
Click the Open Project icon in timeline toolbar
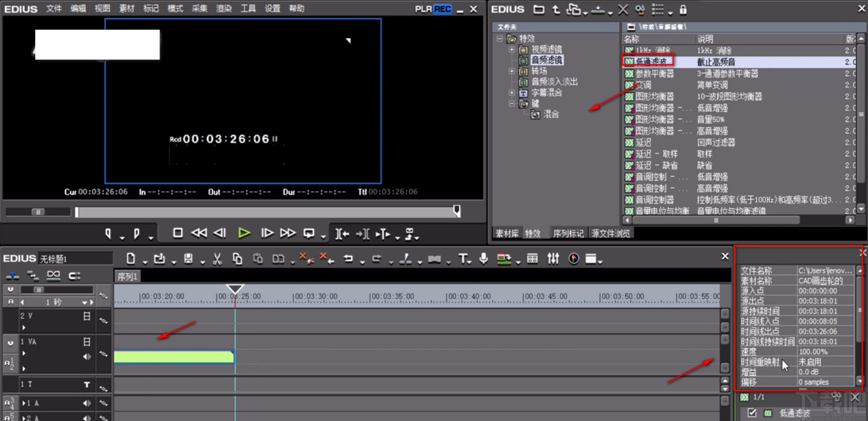coord(159,259)
